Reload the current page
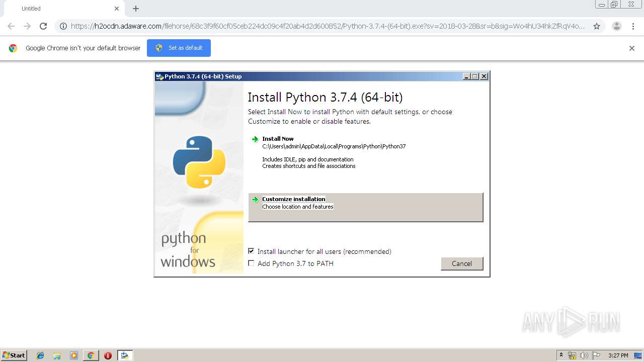 [x=43, y=26]
